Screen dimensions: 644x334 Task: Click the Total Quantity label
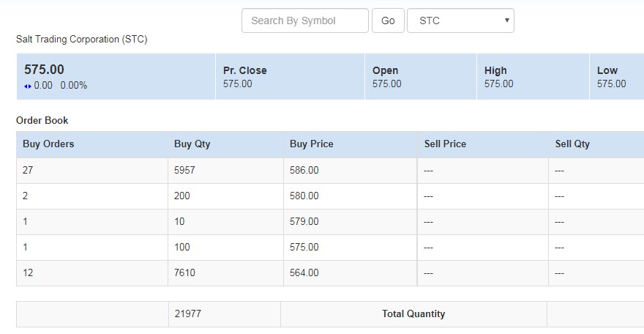(x=413, y=314)
